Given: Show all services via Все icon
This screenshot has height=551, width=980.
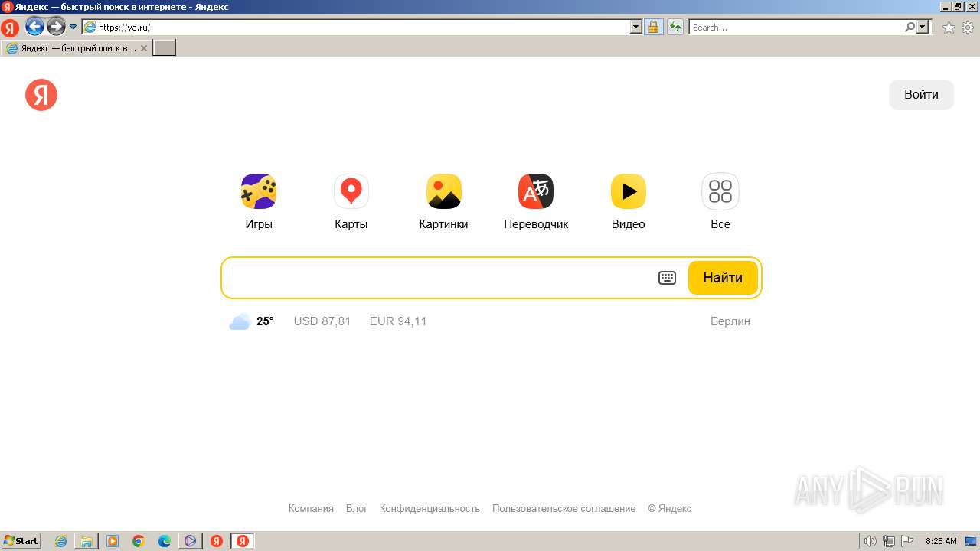Looking at the screenshot, I should (720, 191).
